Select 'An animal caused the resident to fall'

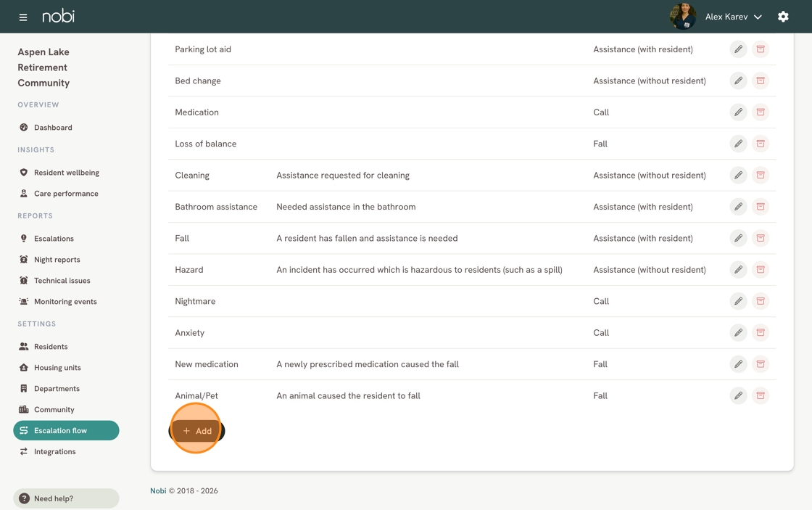coord(349,395)
